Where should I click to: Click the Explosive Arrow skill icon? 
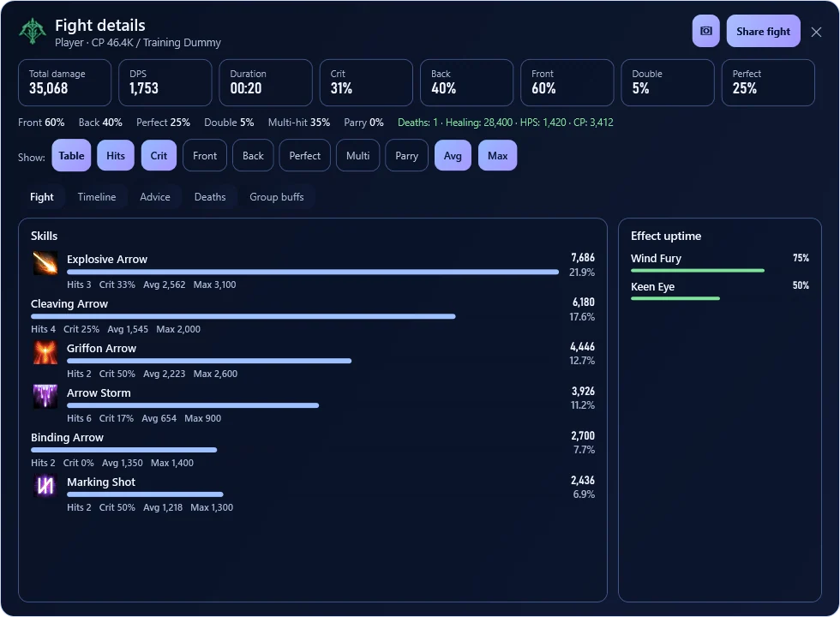[x=45, y=263]
